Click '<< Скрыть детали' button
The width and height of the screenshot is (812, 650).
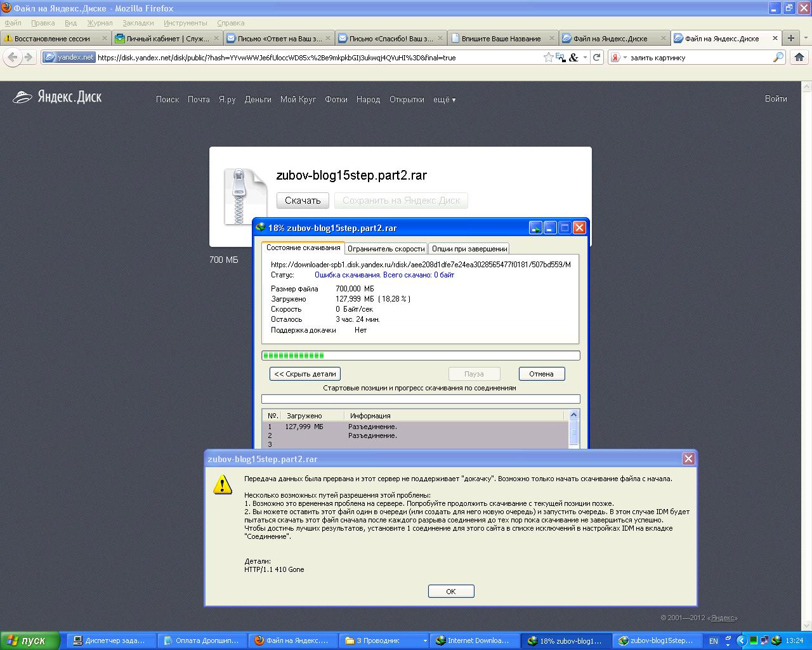[305, 374]
